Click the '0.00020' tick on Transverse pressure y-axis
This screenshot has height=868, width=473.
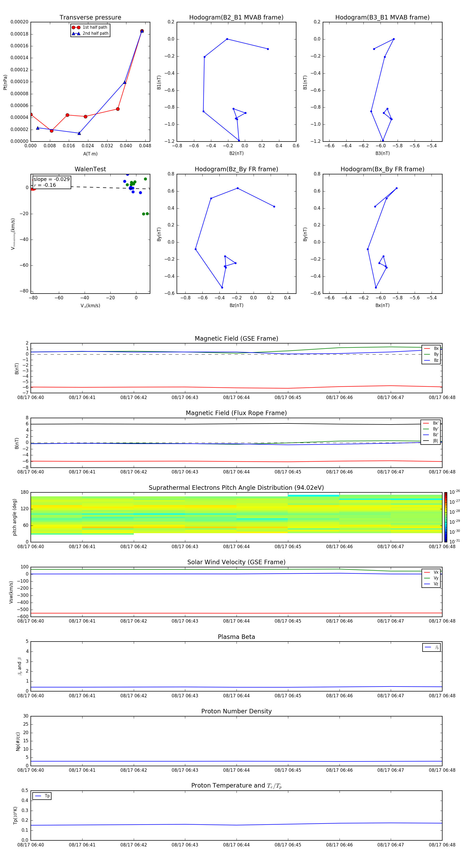pyautogui.click(x=19, y=22)
